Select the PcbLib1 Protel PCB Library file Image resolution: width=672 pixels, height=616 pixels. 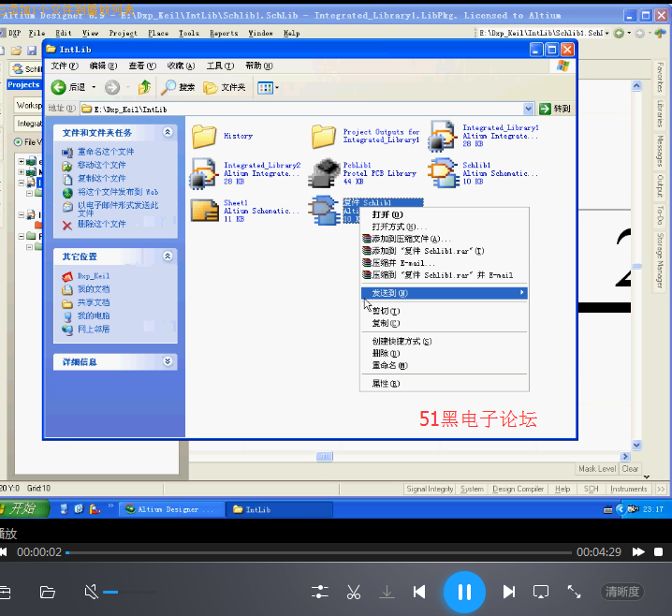click(363, 173)
